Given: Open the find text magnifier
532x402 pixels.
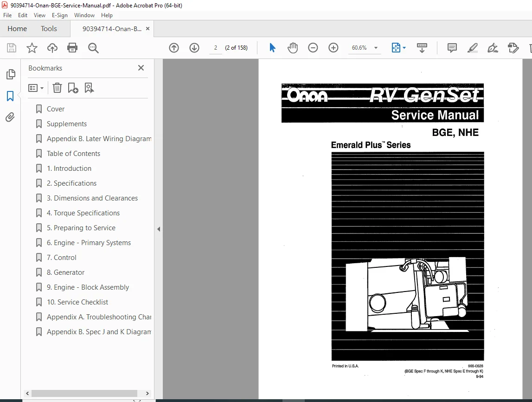Looking at the screenshot, I should (x=93, y=48).
